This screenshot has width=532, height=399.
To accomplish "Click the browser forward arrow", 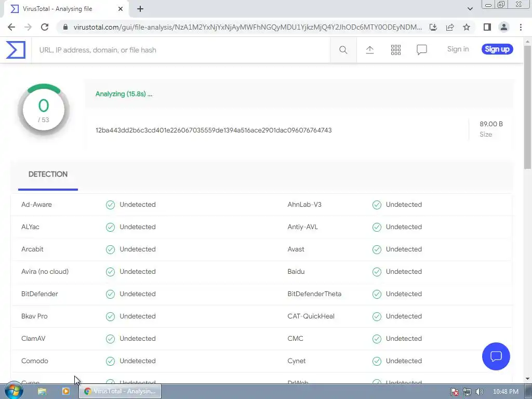I will 28,27.
